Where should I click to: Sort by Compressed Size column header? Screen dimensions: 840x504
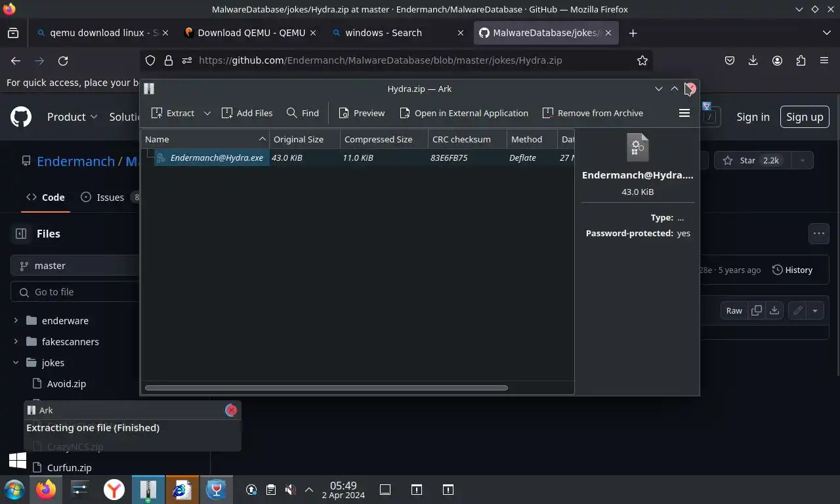[x=384, y=139]
